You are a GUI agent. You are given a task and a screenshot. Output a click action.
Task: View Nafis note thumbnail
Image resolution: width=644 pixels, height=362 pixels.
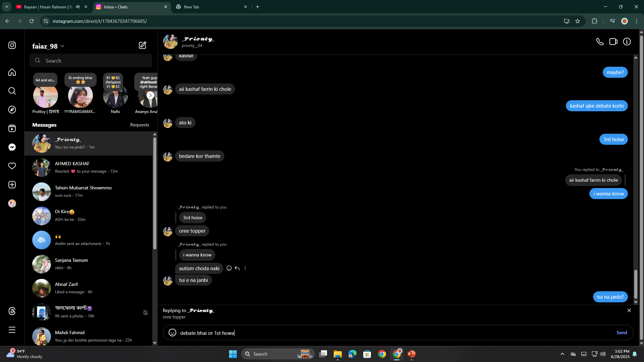coord(115,95)
